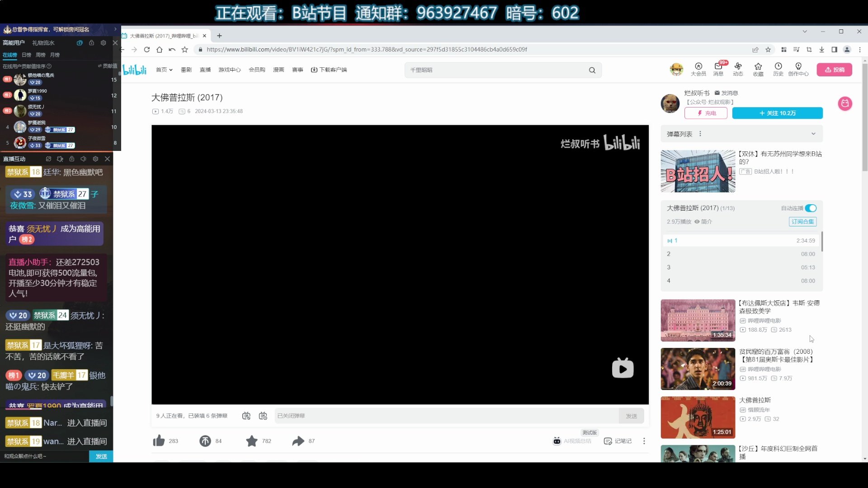The image size is (868, 488).
Task: Open the browser profile avatar
Action: tap(847, 50)
